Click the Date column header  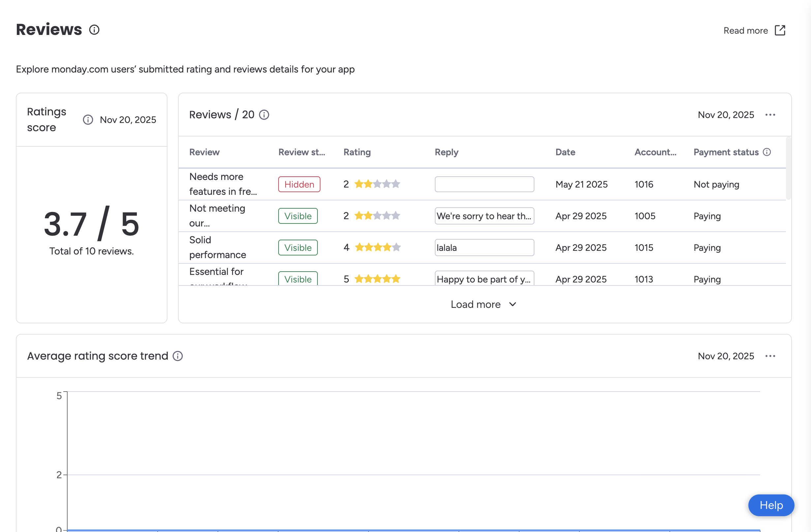tap(565, 152)
